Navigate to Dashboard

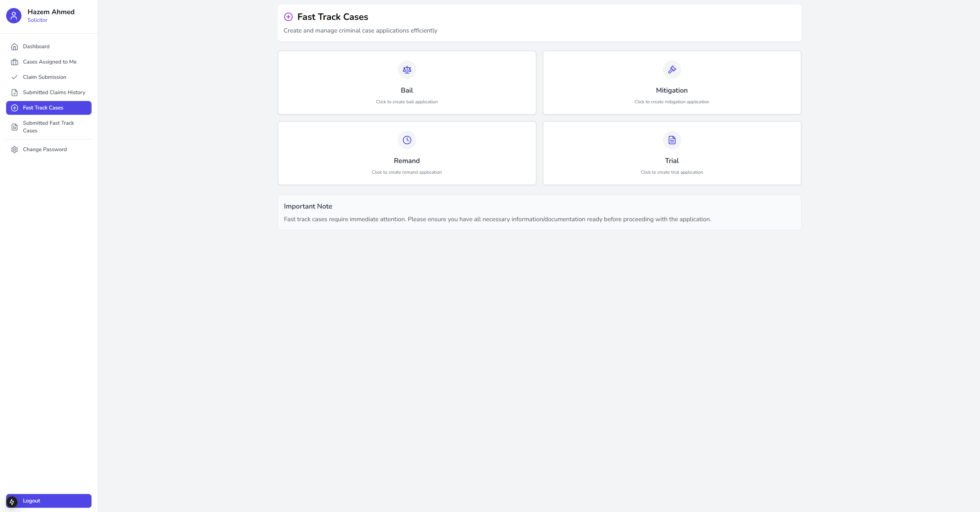(36, 47)
